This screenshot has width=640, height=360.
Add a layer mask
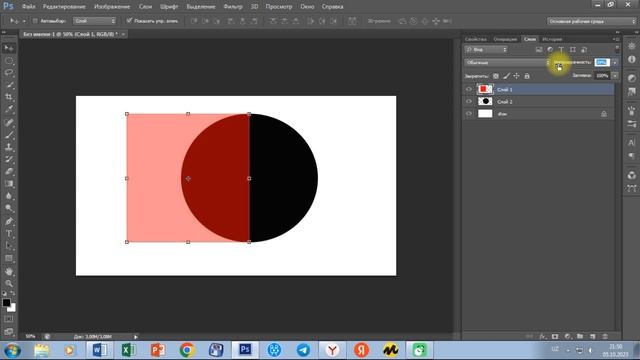point(555,336)
